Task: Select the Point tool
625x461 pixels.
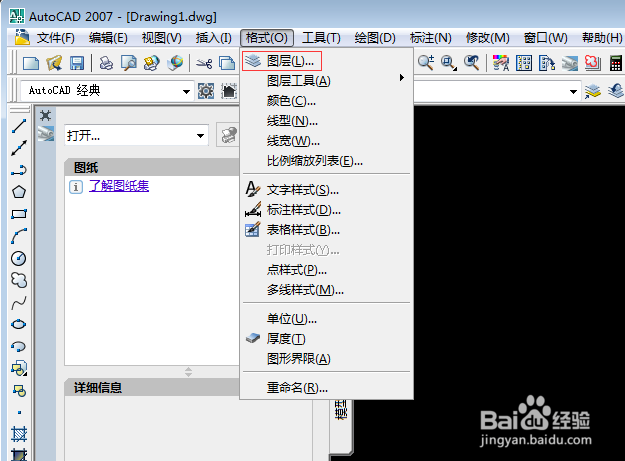Action: (x=19, y=412)
